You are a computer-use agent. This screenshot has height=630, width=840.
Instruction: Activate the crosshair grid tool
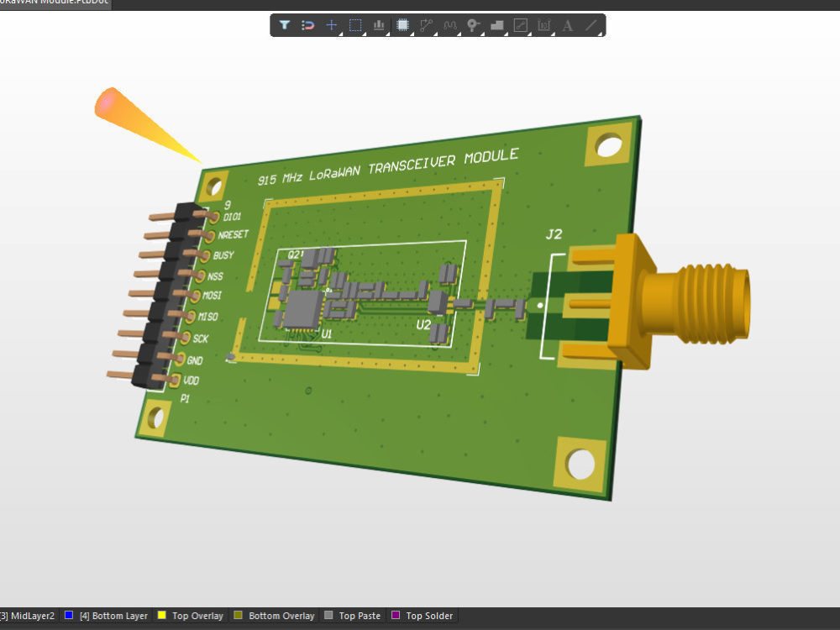pyautogui.click(x=331, y=25)
